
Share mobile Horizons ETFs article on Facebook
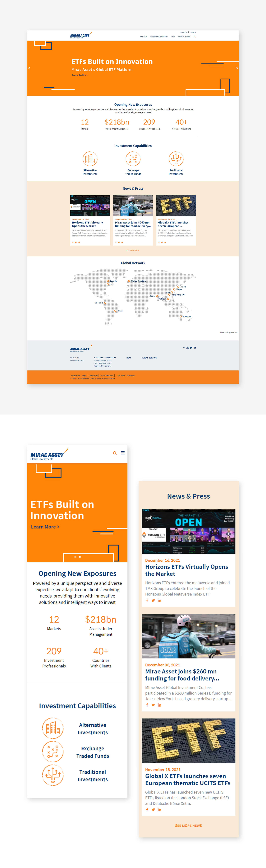coord(147,600)
